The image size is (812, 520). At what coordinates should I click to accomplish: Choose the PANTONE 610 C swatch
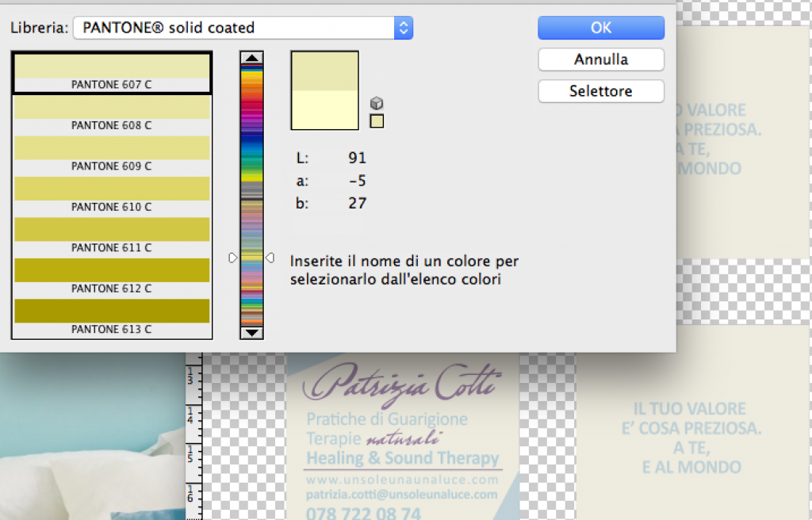tap(112, 195)
